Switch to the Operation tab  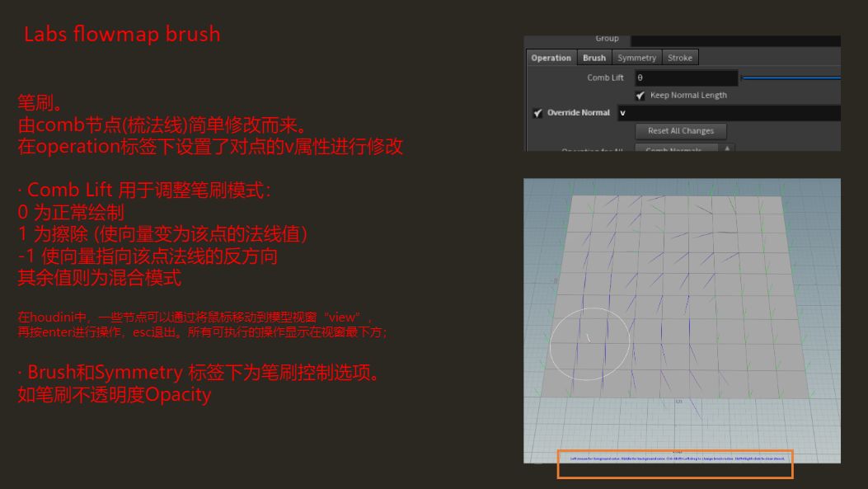click(x=551, y=58)
